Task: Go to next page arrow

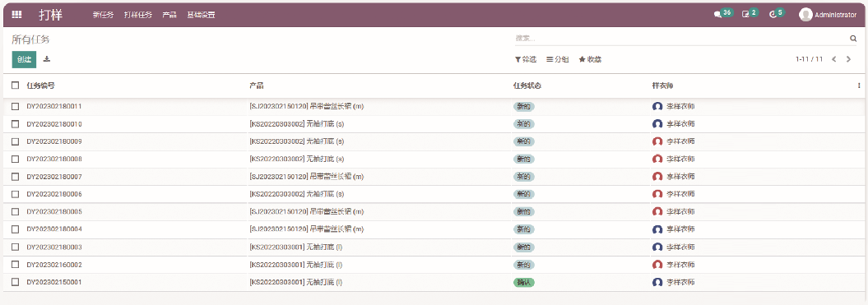Action: 848,59
